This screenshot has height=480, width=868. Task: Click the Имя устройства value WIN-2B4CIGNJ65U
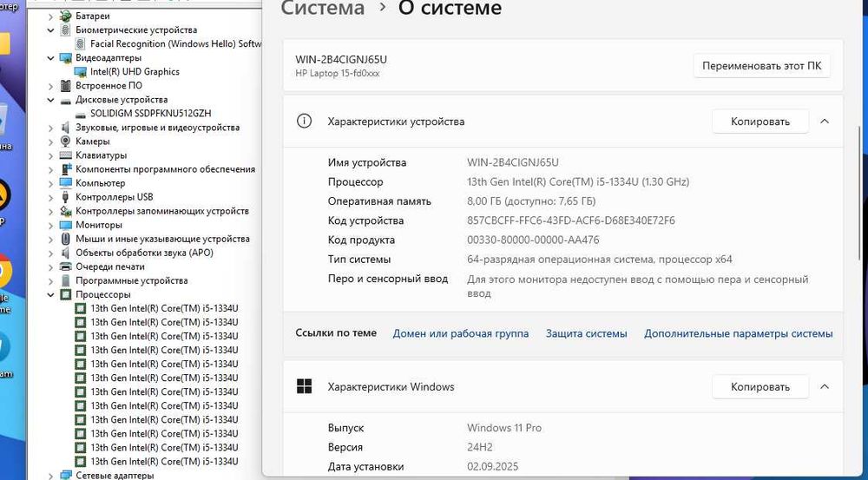(x=513, y=162)
